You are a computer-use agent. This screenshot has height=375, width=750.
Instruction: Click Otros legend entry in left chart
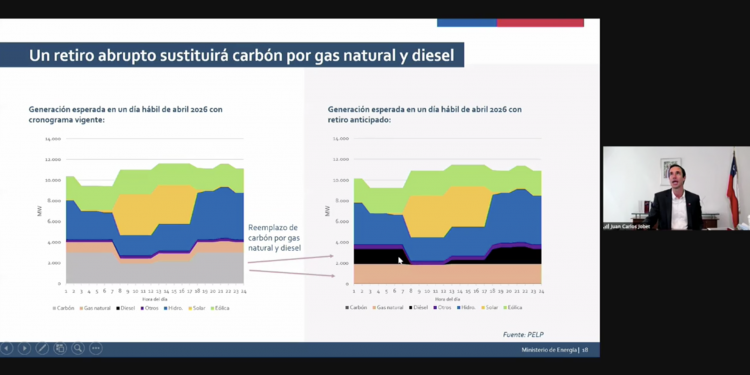pyautogui.click(x=149, y=308)
